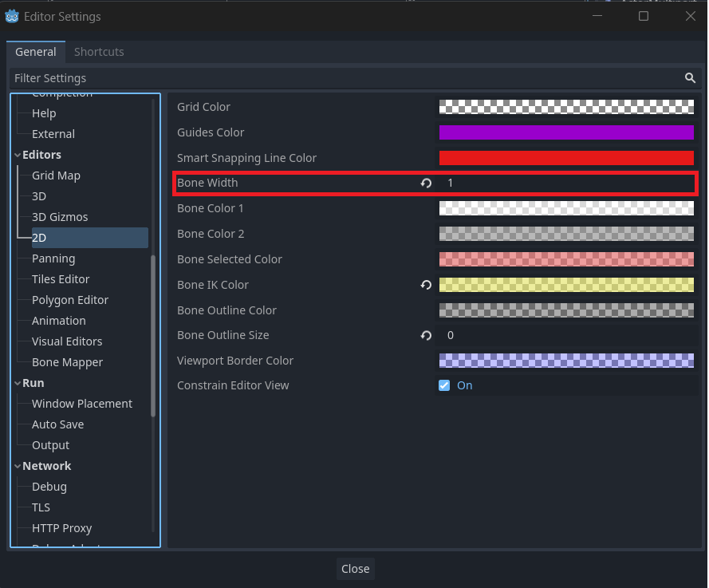This screenshot has height=588, width=709.
Task: Click the search magnifier in the filter bar
Action: coord(691,77)
